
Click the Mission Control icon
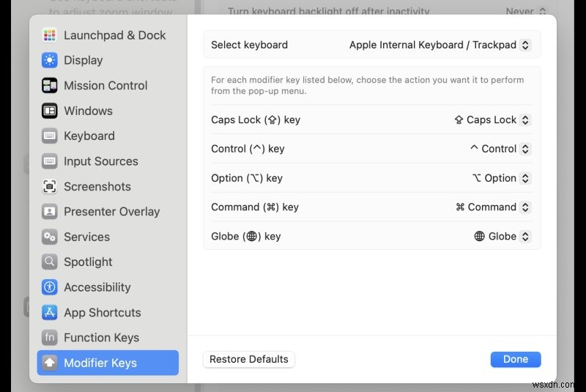click(x=49, y=86)
